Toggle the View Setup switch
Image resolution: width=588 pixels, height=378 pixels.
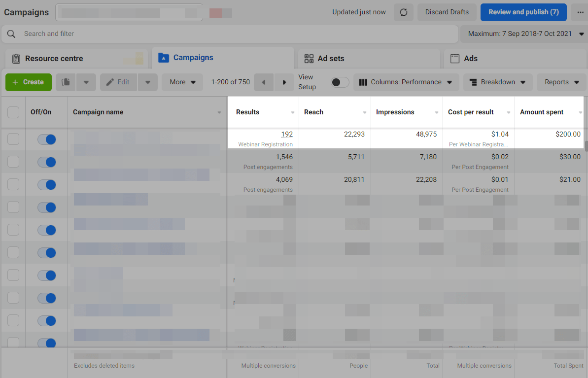(x=340, y=82)
